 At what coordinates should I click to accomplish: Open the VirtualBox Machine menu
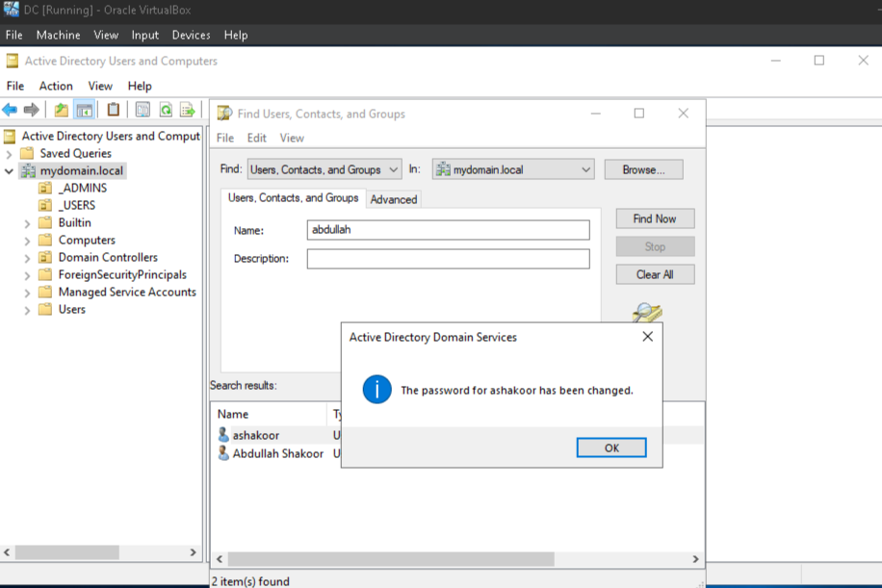click(58, 35)
